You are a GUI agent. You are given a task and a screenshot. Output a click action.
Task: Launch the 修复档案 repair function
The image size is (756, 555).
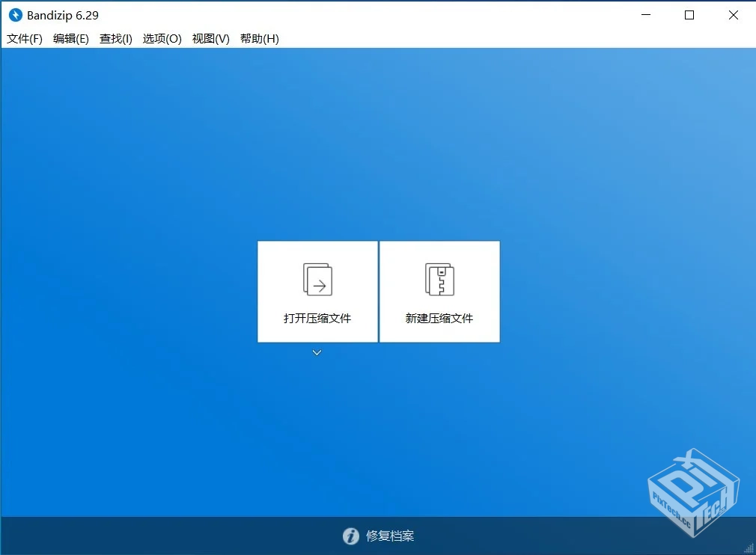389,536
